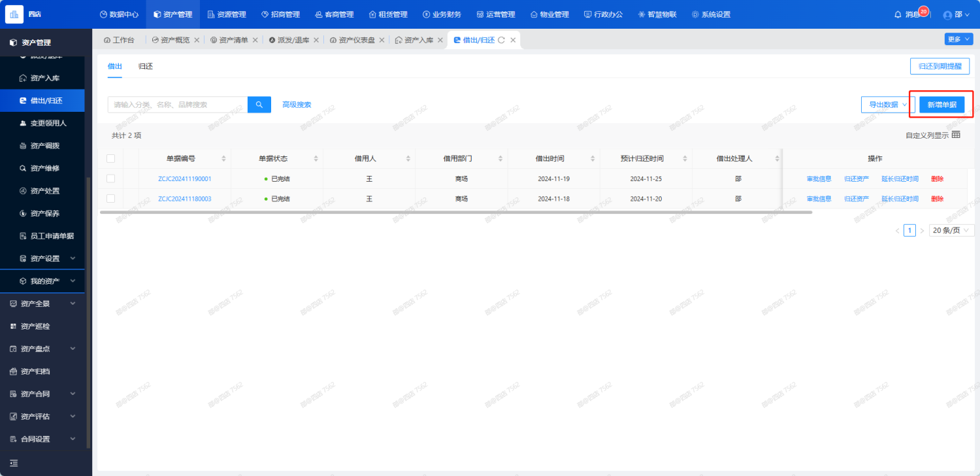Open 资产维修 in sidebar
980x476 pixels.
coord(42,168)
